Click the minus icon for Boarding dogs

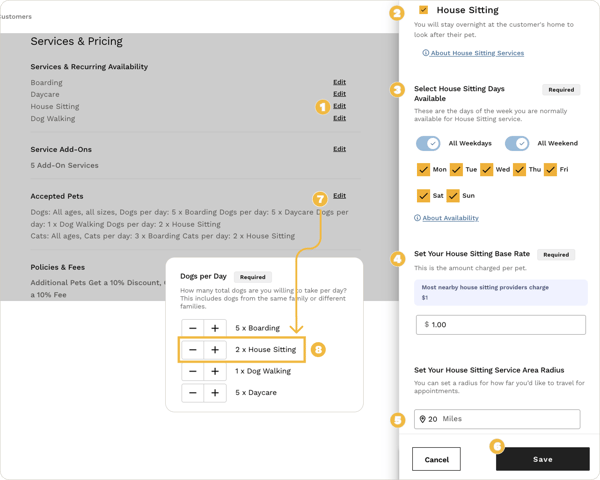193,328
